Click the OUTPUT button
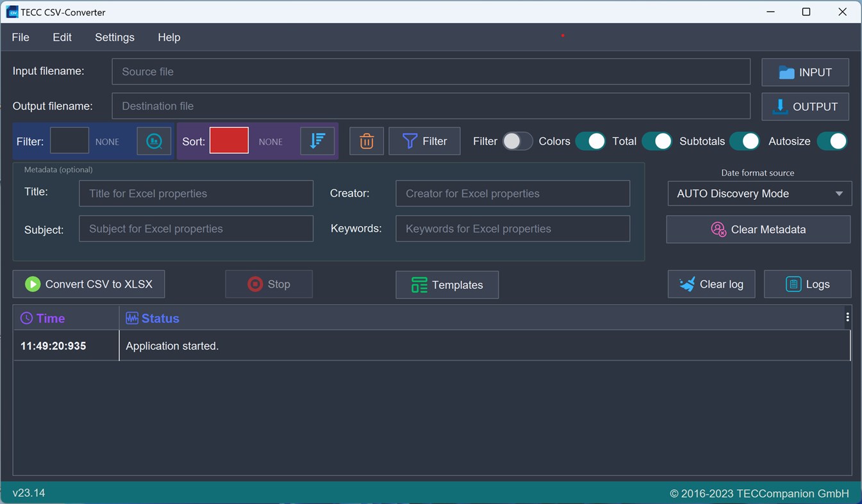This screenshot has width=862, height=504. (x=805, y=107)
